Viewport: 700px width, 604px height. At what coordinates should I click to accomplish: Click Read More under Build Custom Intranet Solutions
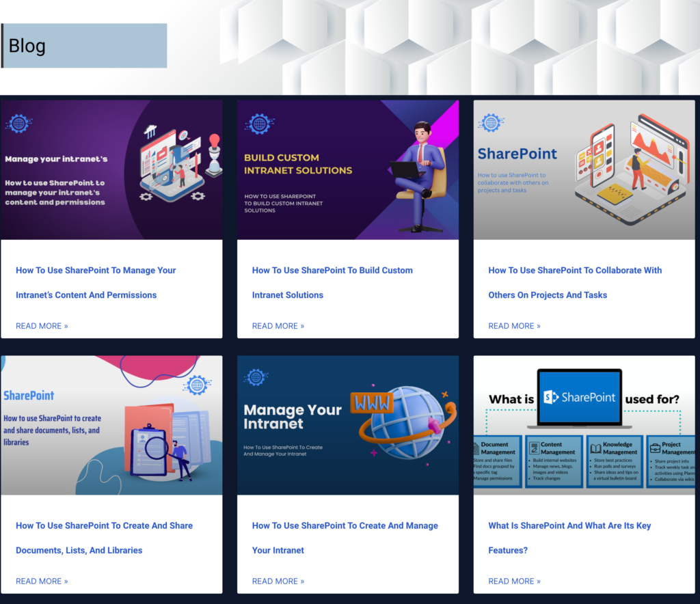pyautogui.click(x=278, y=326)
